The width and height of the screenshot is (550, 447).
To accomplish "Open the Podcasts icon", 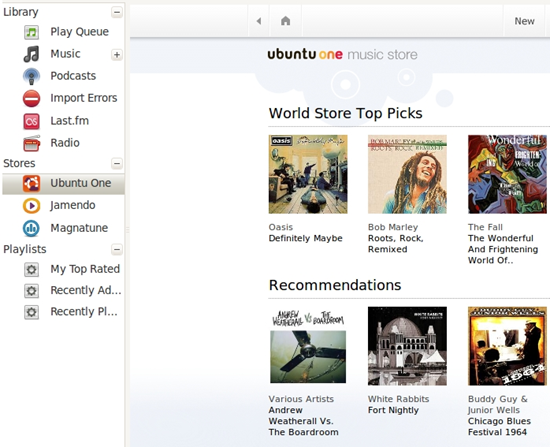I will click(32, 76).
